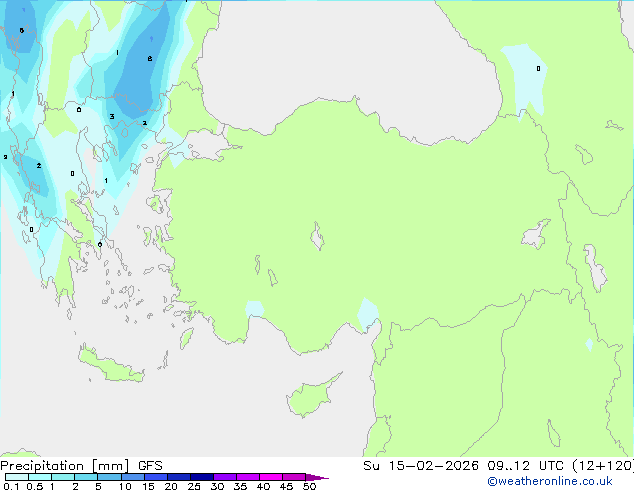
Task: Click the '0.5' legend scale label
Action: 35,486
